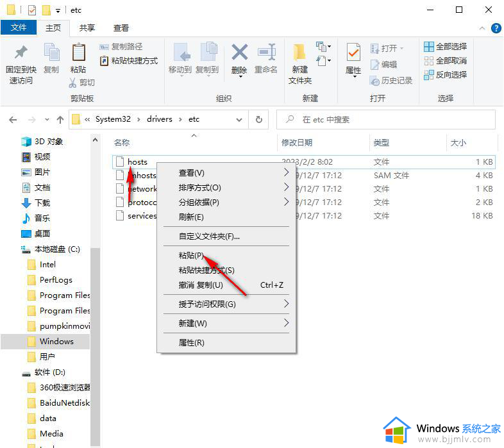This screenshot has height=448, width=504.
Task: Choose Refresh (刷新) in context menu
Action: (226, 217)
